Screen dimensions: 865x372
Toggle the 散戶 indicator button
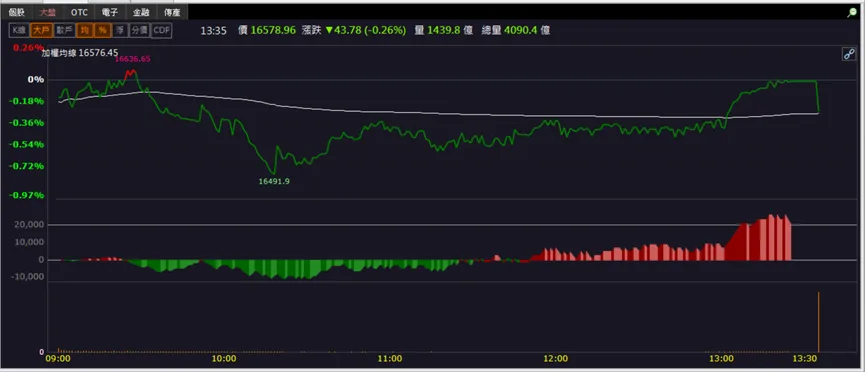tap(65, 30)
